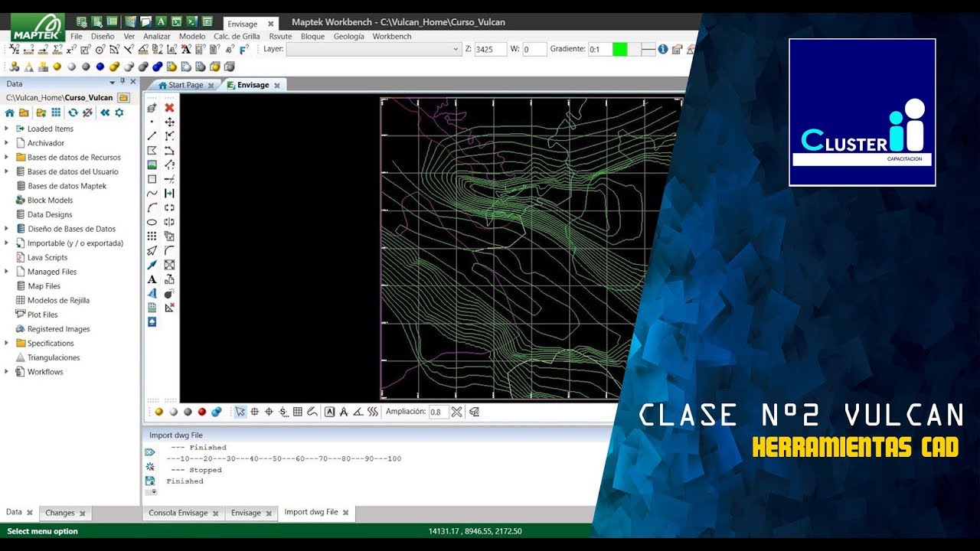
Task: Select the Rectangle drawing tool
Action: click(x=152, y=179)
